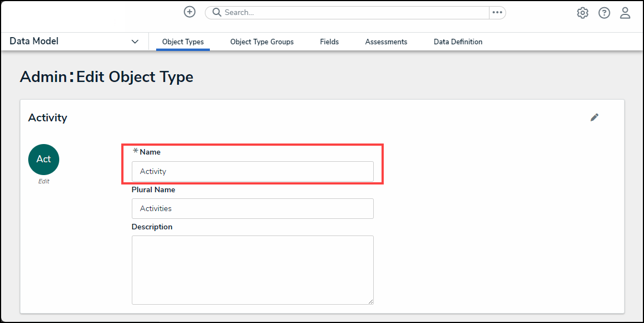Focus the top Search field
Viewport: 644px width, 323px height.
click(x=354, y=12)
